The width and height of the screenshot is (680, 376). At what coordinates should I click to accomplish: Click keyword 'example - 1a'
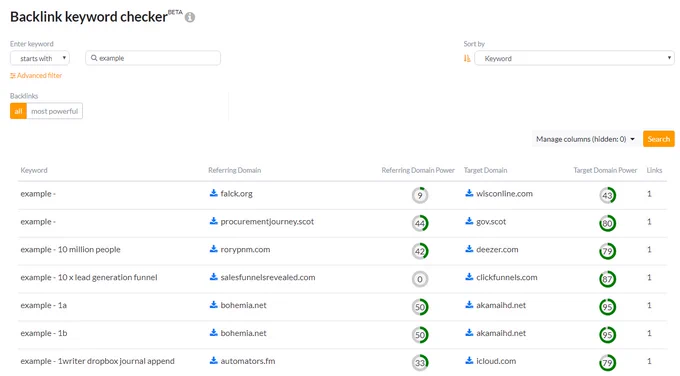pos(43,305)
